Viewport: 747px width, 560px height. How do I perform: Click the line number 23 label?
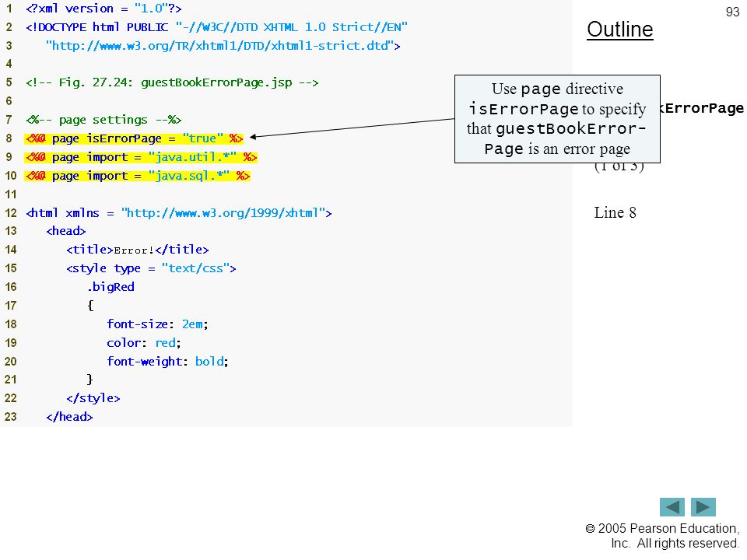tap(11, 417)
